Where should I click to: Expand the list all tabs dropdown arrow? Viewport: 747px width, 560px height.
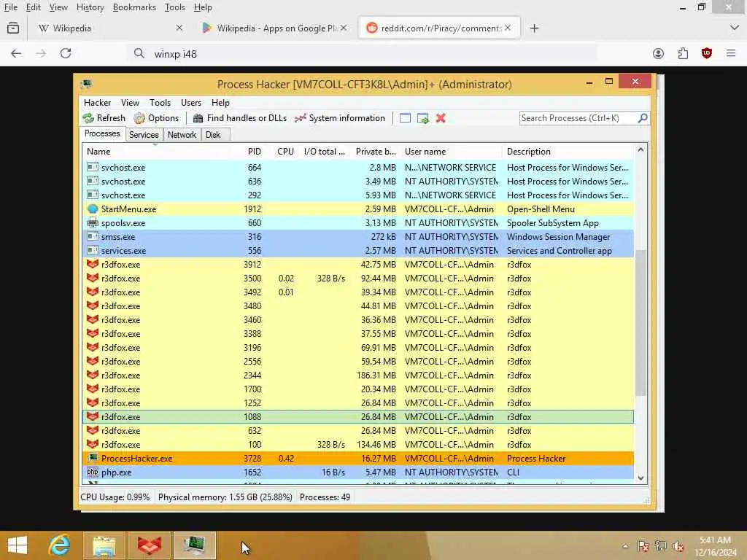734,28
